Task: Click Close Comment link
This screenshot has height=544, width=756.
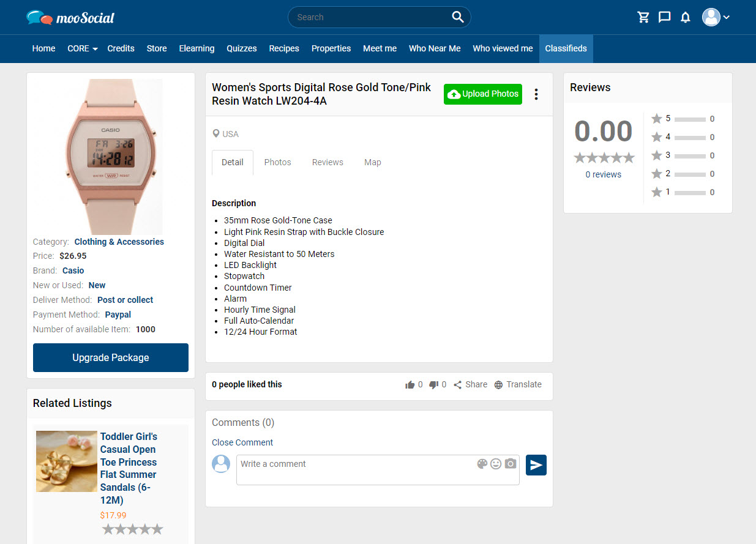Action: (242, 442)
